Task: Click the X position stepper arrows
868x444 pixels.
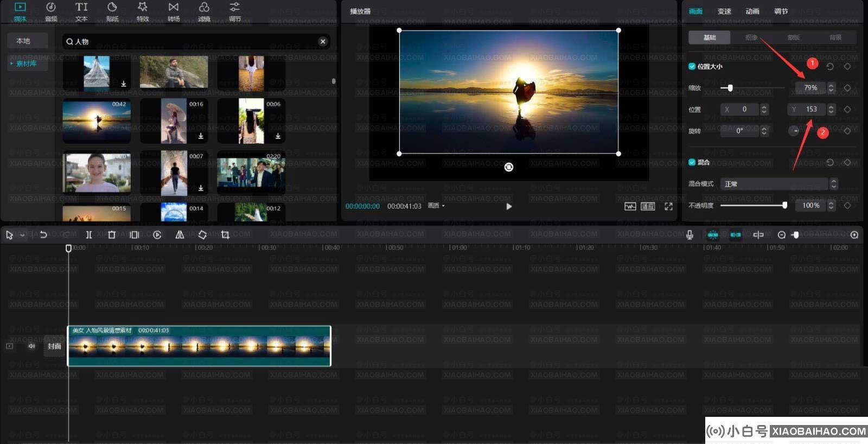Action: pyautogui.click(x=764, y=109)
